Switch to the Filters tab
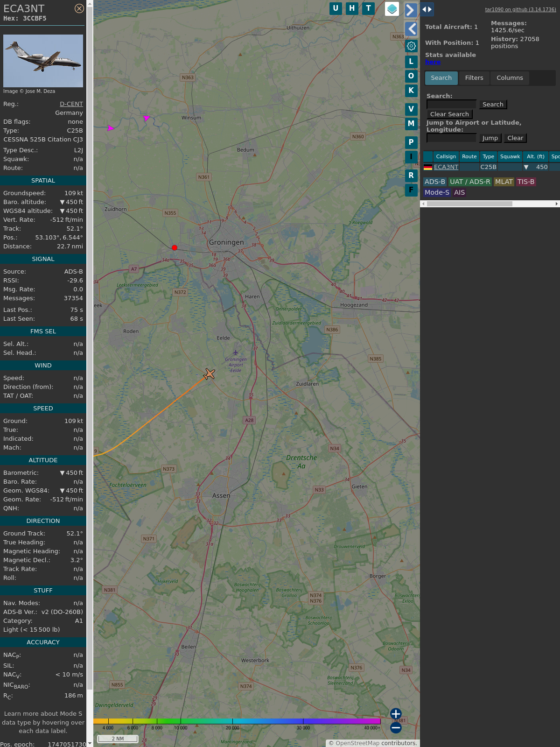Screen dimensions: 560x747 474,78
